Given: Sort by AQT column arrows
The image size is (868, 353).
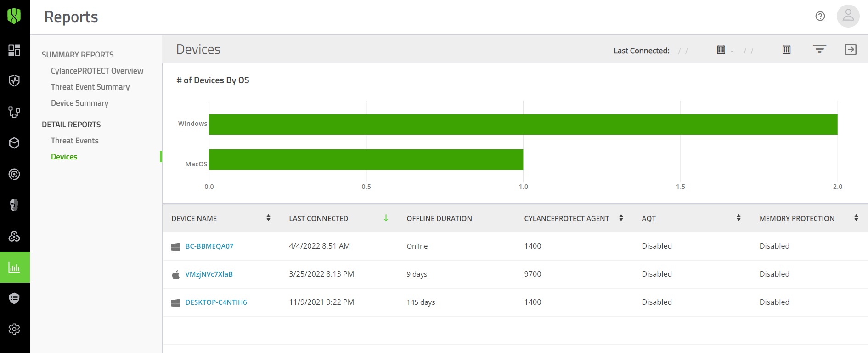Looking at the screenshot, I should (738, 218).
